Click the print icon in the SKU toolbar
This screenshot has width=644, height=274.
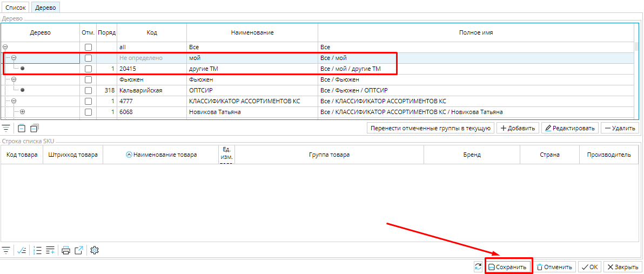(x=66, y=250)
